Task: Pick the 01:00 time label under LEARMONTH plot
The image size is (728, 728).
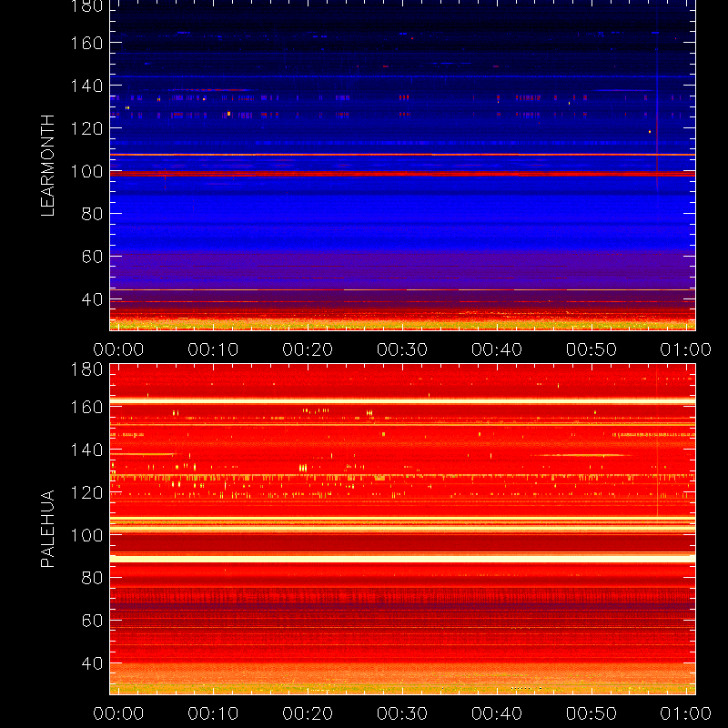Action: point(686,349)
